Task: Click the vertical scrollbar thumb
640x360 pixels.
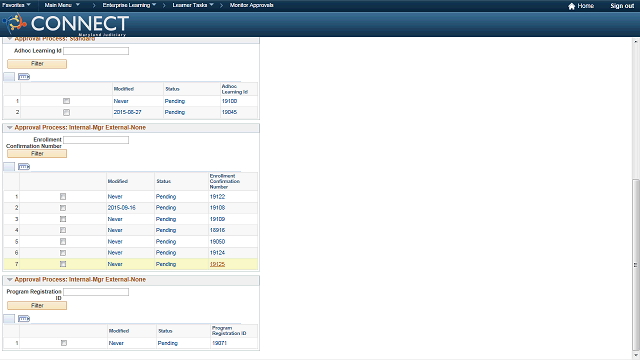Action: coord(636,264)
